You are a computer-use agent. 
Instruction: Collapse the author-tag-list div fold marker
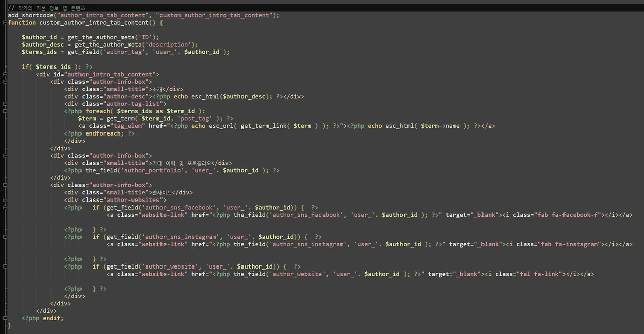pyautogui.click(x=4, y=104)
